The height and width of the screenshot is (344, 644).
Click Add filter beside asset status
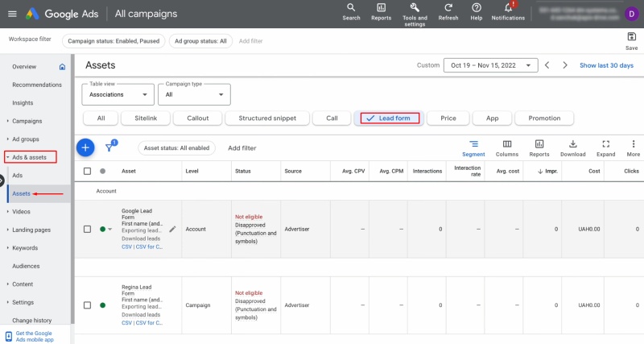tap(242, 148)
